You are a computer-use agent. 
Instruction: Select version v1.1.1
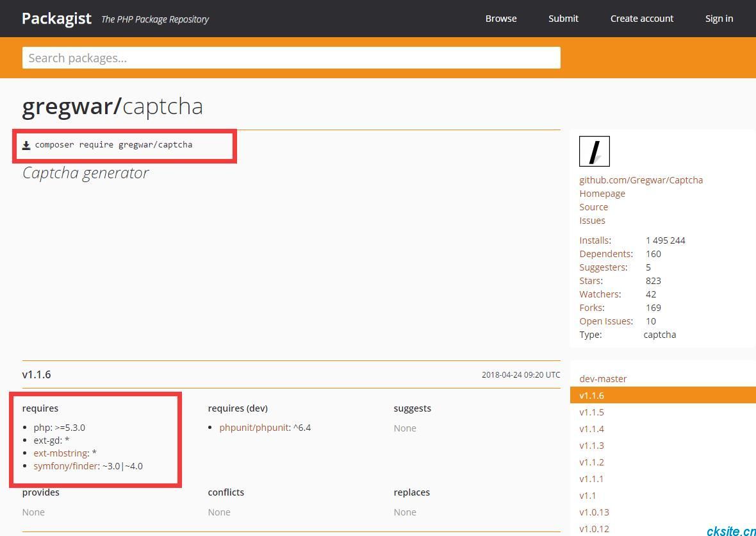pos(591,478)
